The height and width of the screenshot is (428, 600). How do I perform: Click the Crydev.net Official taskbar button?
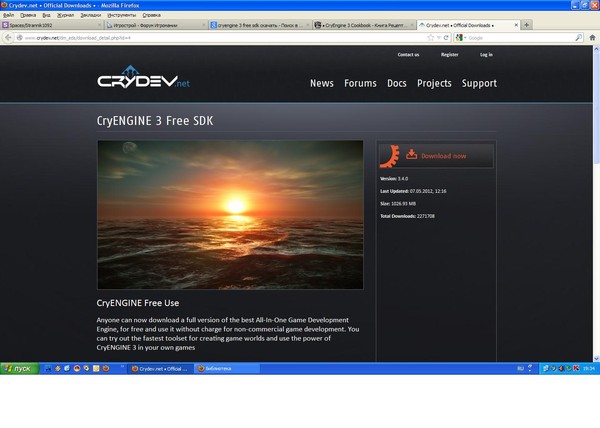coord(160,369)
